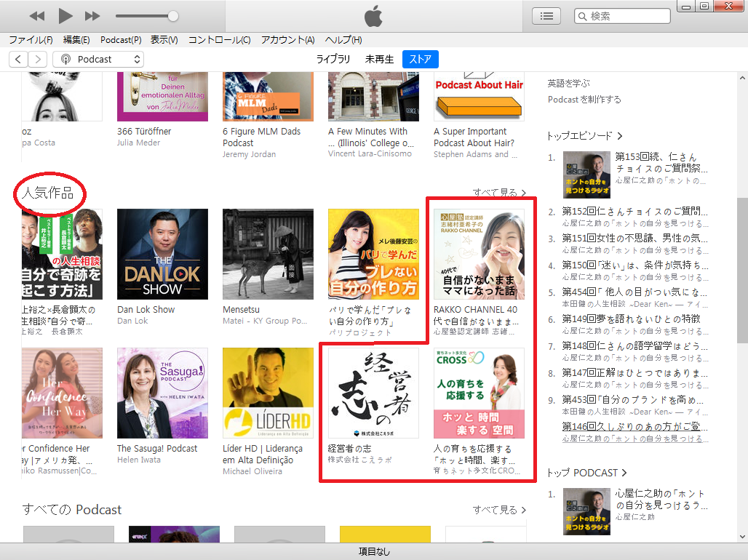Click the Jeremy Jordan author name
The image size is (748, 560).
[249, 154]
